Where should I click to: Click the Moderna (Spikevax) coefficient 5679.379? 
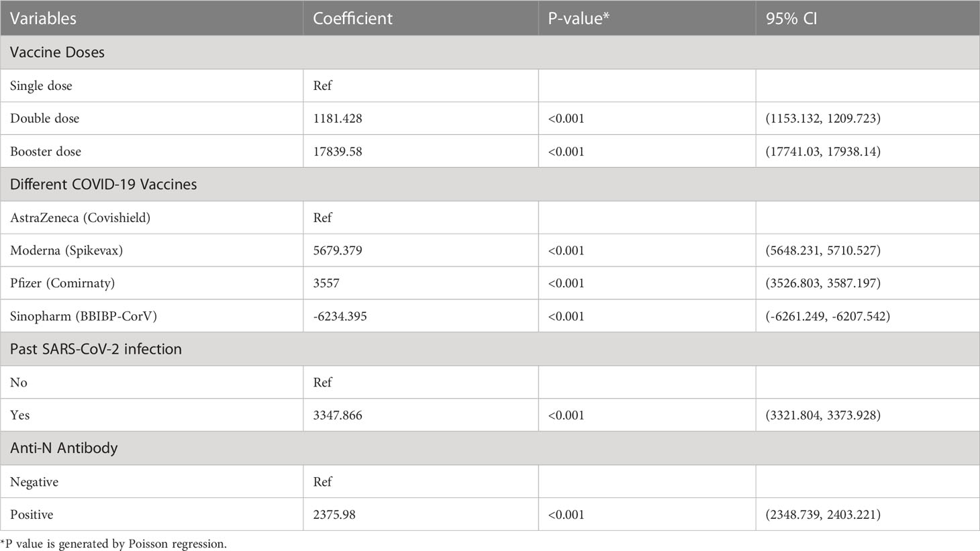pyautogui.click(x=338, y=251)
